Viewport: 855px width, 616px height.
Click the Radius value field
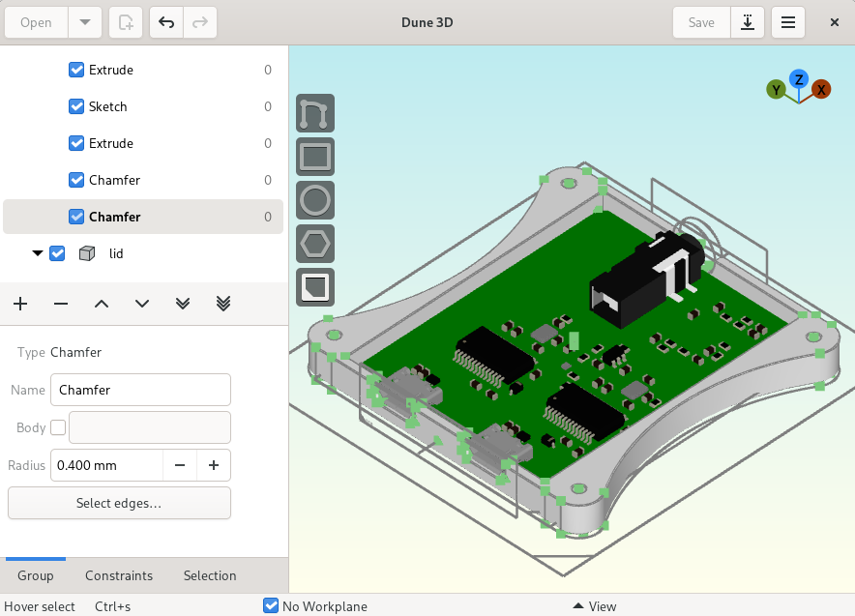(x=106, y=465)
